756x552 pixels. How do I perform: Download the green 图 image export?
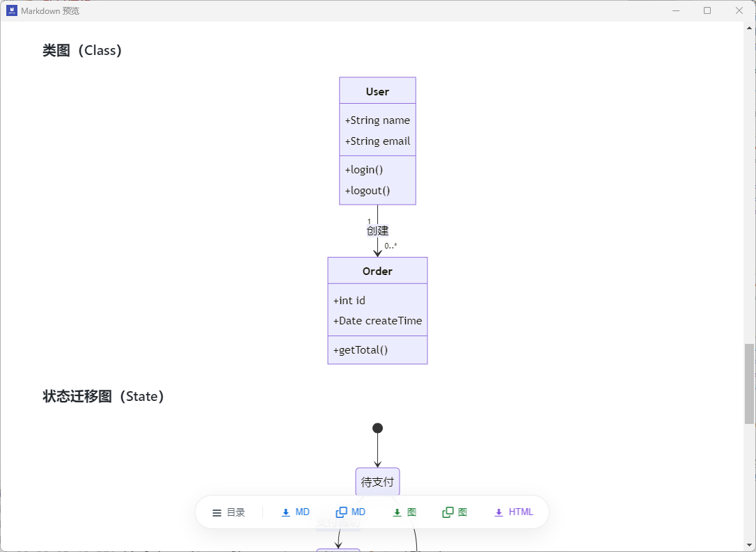[404, 512]
